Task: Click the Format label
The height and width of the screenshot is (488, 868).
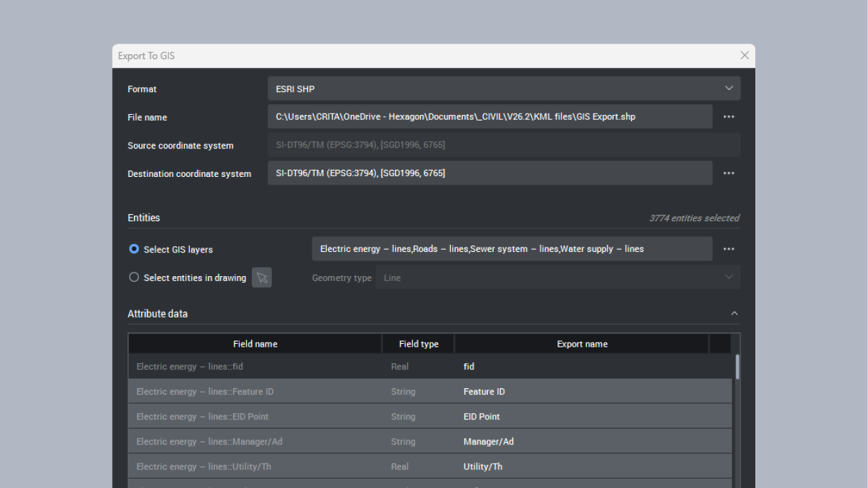Action: pos(142,89)
